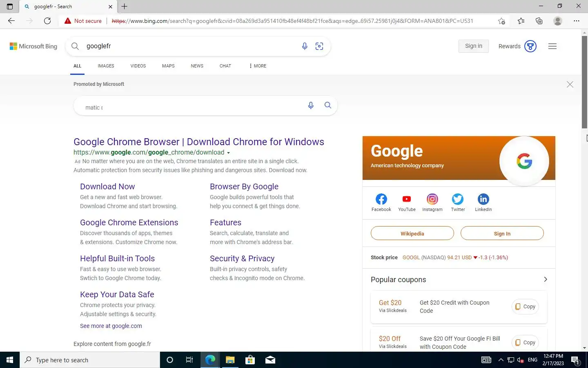Open the Windows Start menu
Viewport: 588px width, 368px height.
10,360
